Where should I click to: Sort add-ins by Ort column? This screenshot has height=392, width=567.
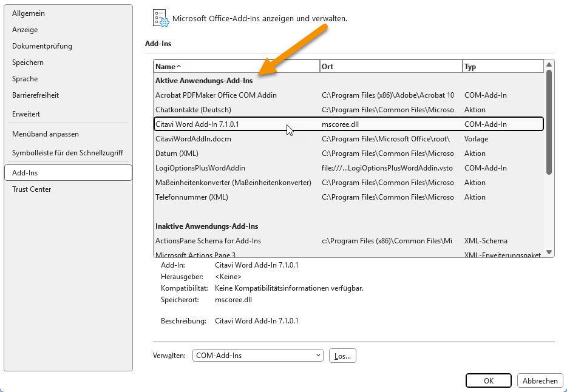point(390,67)
